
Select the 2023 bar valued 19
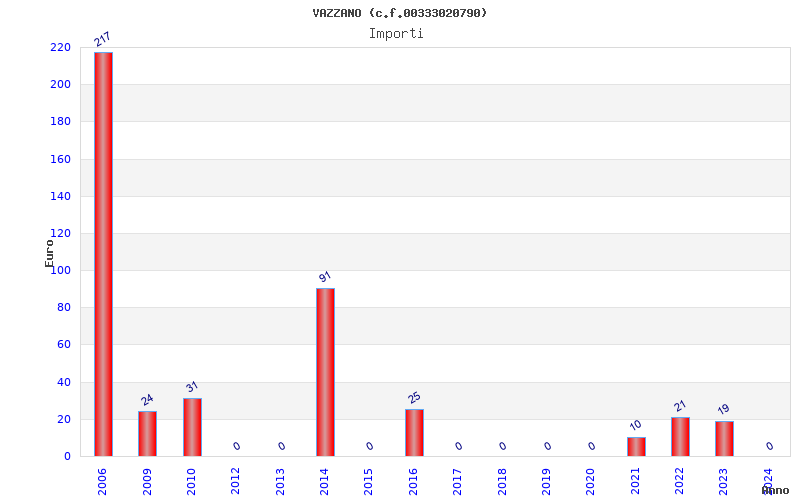pyautogui.click(x=724, y=439)
